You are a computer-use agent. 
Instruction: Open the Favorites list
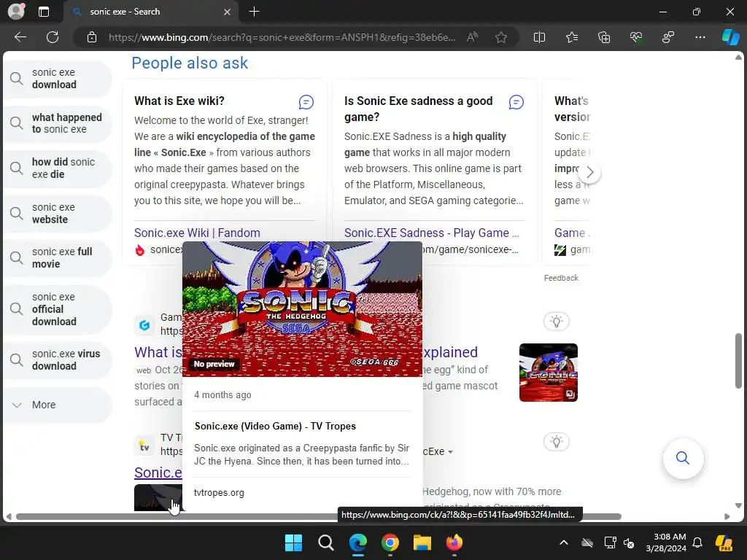point(572,37)
